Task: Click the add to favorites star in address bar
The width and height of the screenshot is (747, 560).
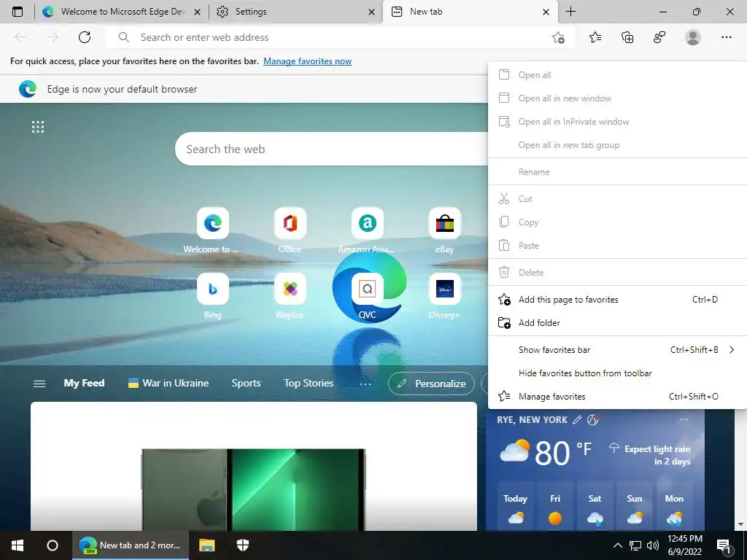Action: 558,38
